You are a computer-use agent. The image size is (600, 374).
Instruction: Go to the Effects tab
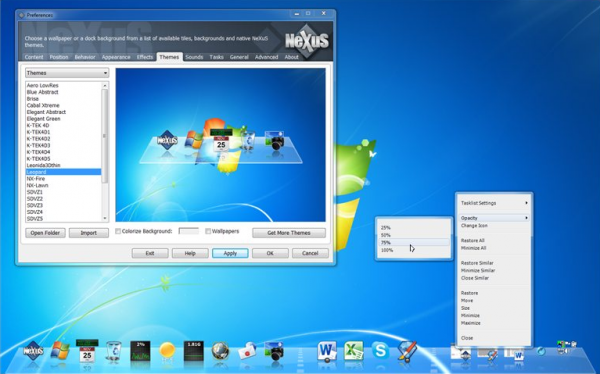[x=145, y=57]
